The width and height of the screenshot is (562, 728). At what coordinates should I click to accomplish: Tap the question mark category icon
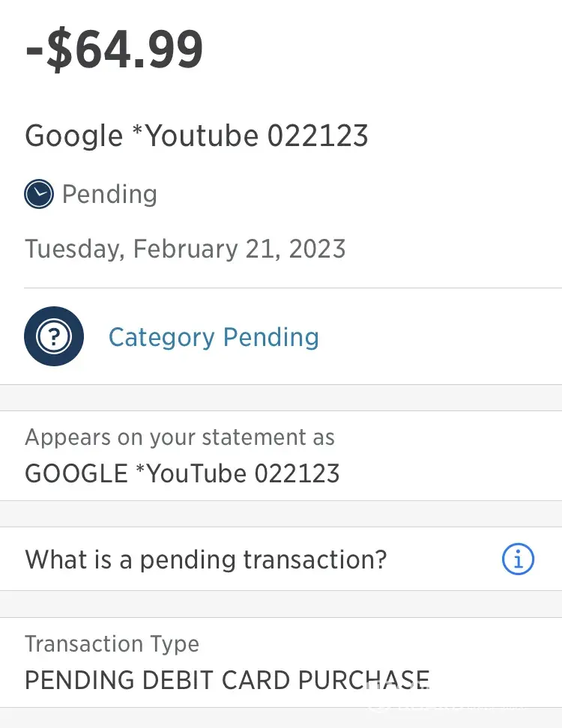[x=54, y=337]
